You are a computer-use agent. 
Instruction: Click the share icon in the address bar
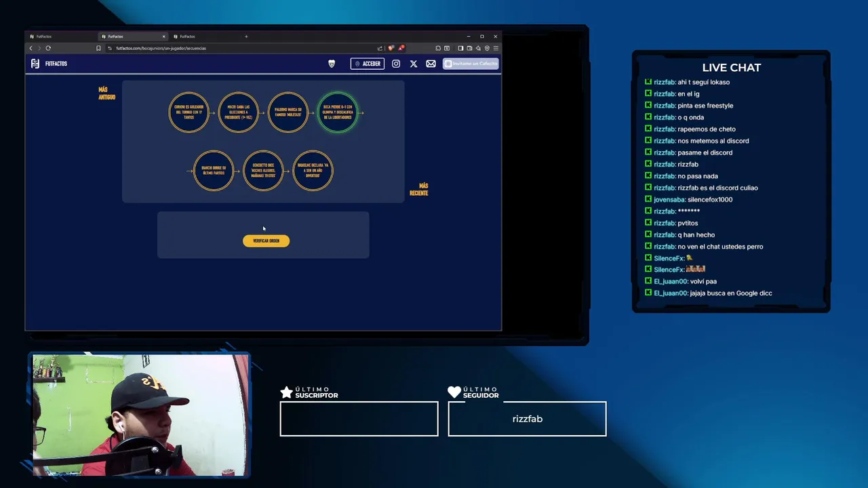(380, 48)
